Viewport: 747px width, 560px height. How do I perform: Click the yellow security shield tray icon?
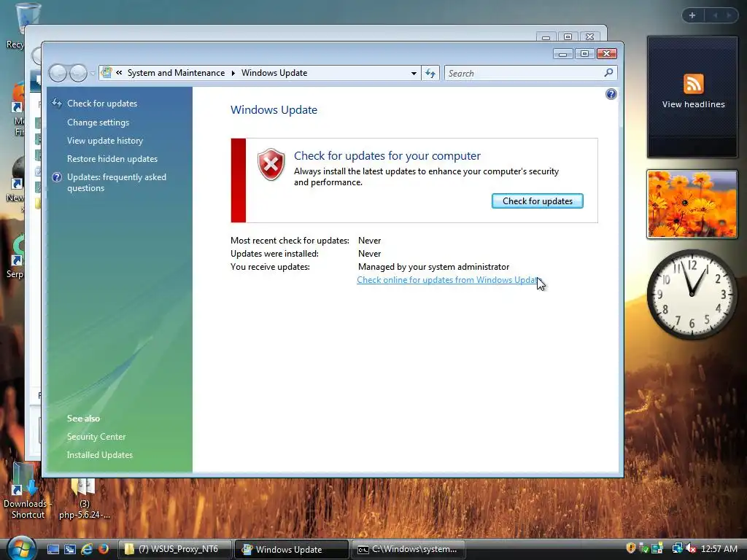pyautogui.click(x=631, y=548)
